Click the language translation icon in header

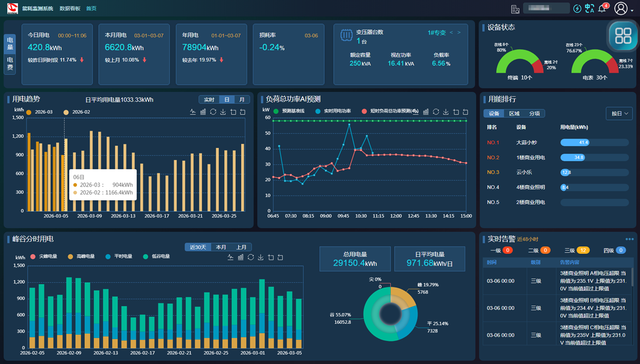tap(589, 9)
